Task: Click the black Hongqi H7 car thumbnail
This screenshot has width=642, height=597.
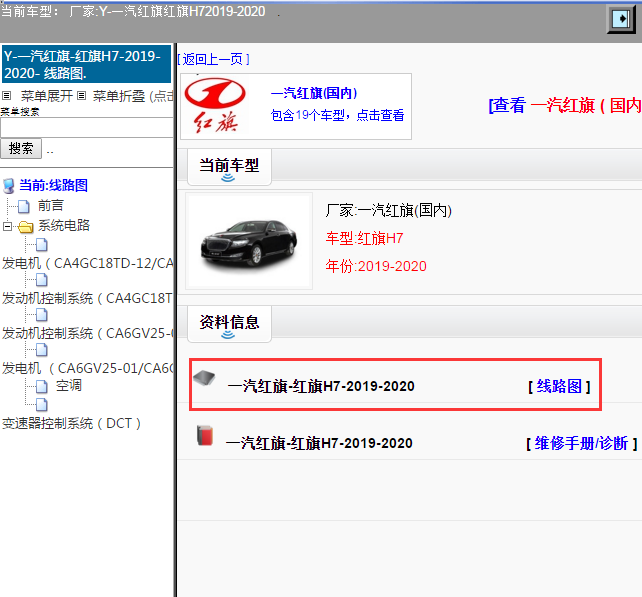Action: click(x=249, y=242)
